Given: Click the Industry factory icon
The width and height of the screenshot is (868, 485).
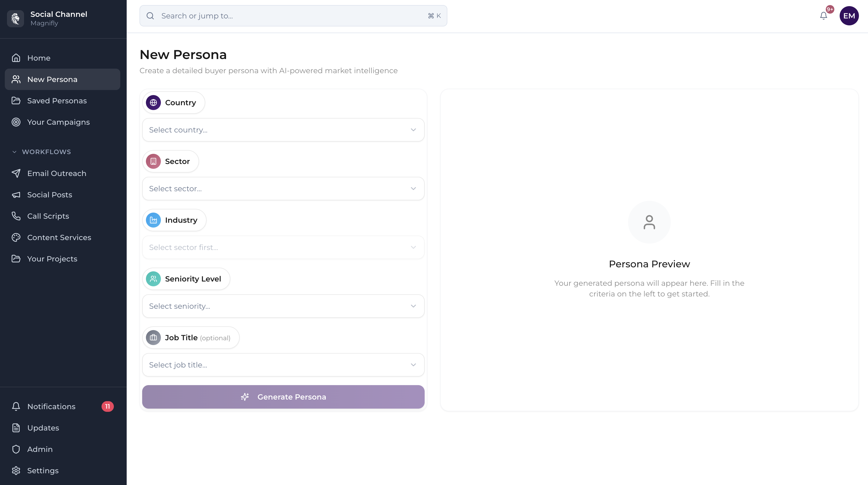Looking at the screenshot, I should click(x=153, y=220).
